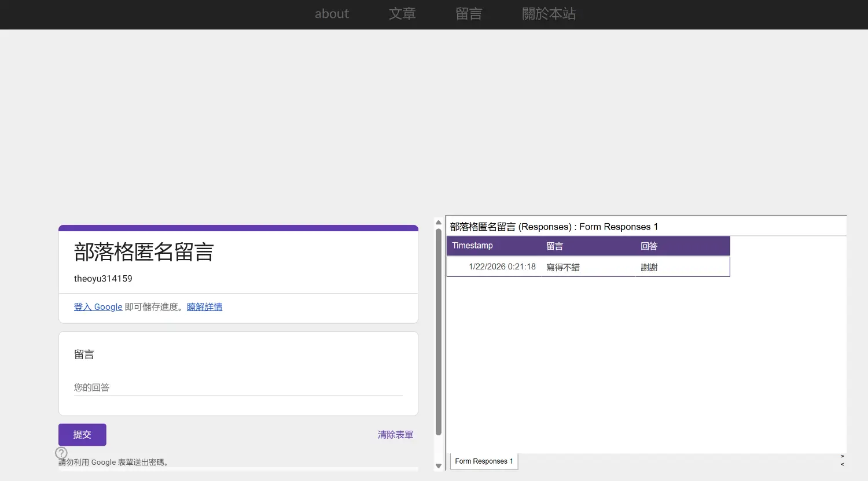Click the help question mark icon
The height and width of the screenshot is (481, 868).
coord(61,453)
